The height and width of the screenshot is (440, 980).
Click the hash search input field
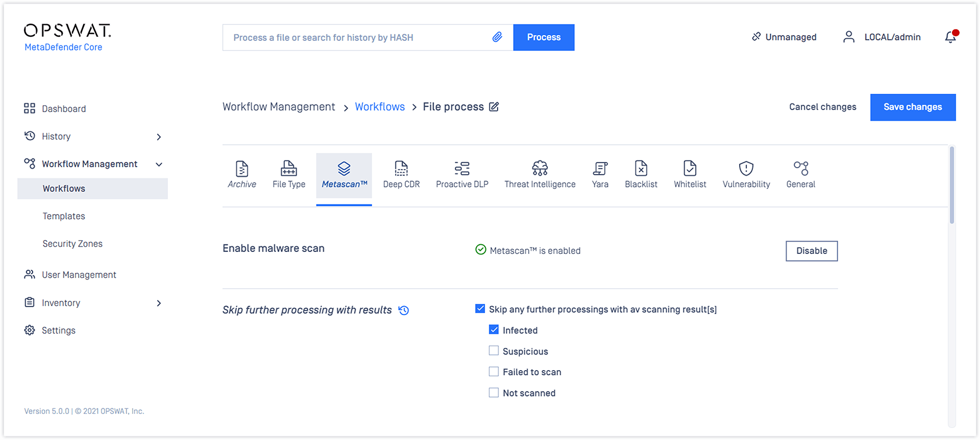[x=357, y=38]
